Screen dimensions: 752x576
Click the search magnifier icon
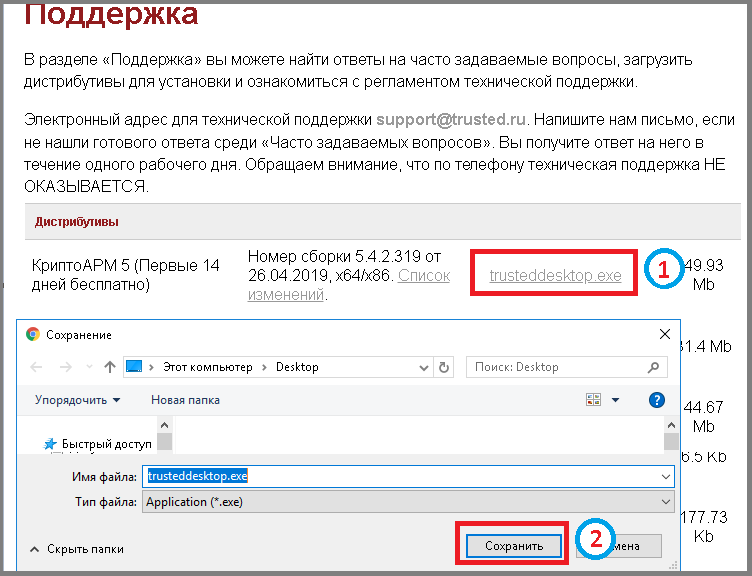click(653, 367)
